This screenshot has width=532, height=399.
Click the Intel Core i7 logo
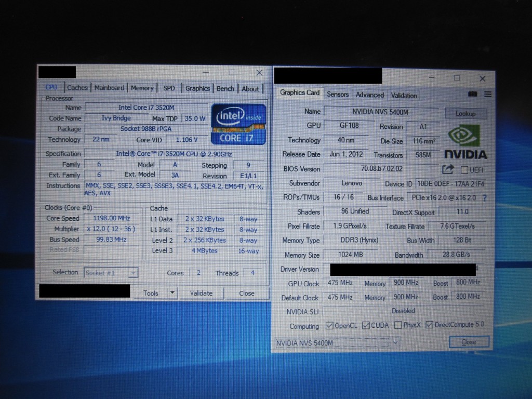pyautogui.click(x=238, y=125)
